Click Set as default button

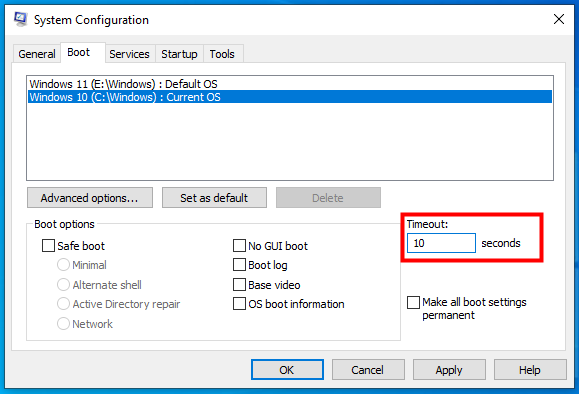click(x=214, y=198)
